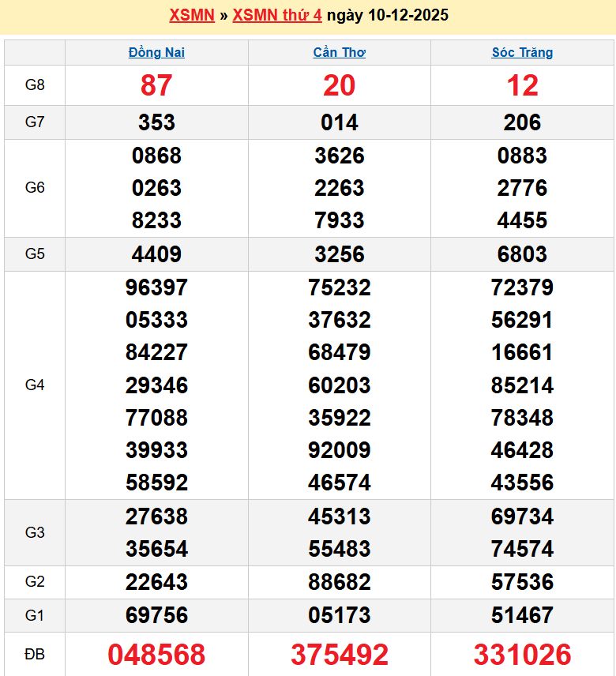Screen dimensions: 616x676
Task: Click the ĐB row label
Action: coord(35,655)
